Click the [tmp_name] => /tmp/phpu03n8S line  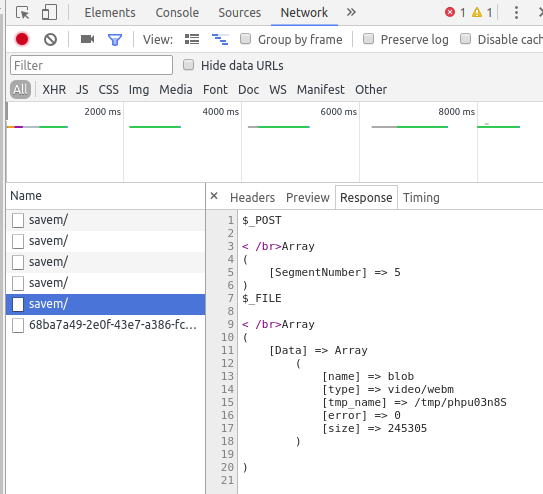(414, 402)
